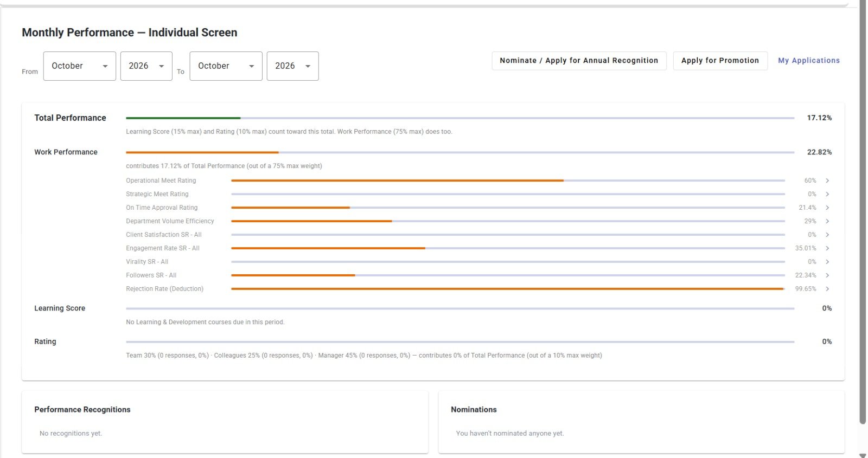Viewport: 868px width, 458px height.
Task: Click the Team 30% rating breakdown text
Action: [364, 356]
